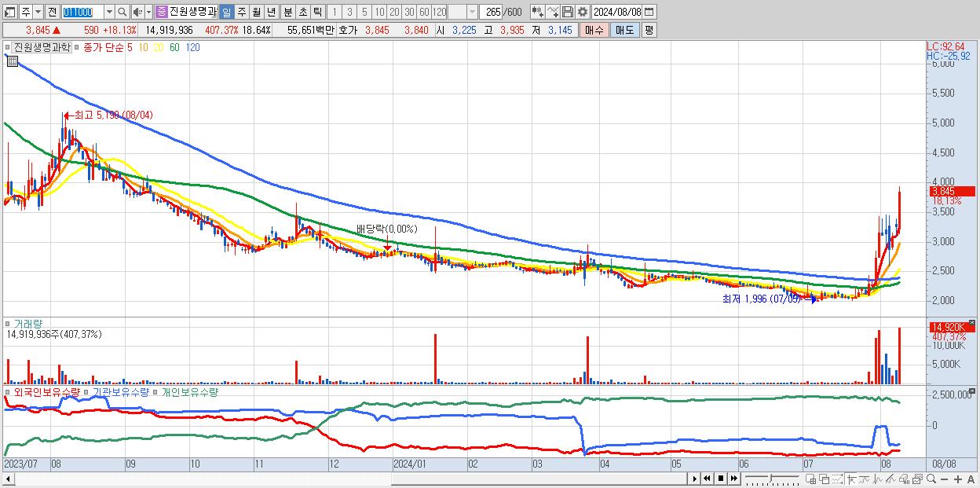980x488 pixels.
Task: Click the data grid table icon
Action: (x=13, y=61)
